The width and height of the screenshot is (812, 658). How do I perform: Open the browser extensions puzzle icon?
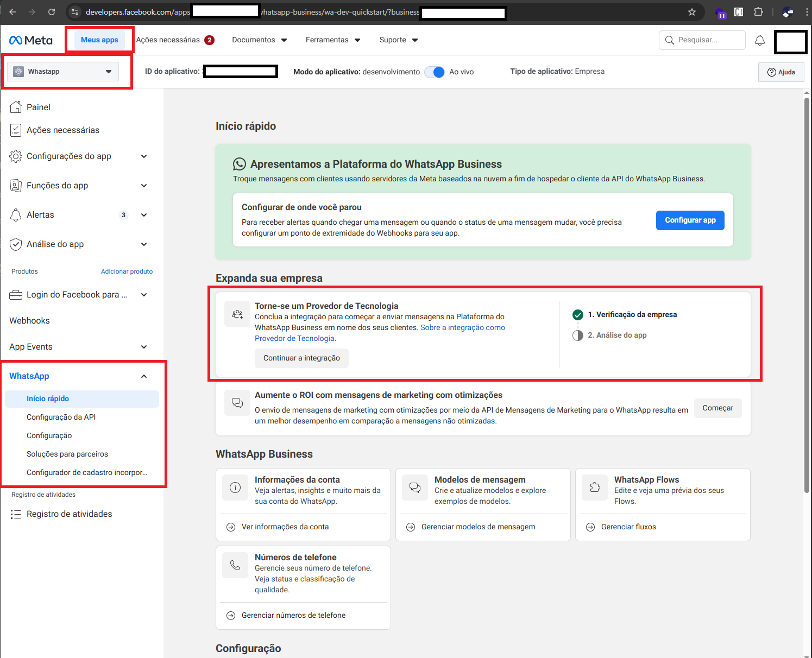pos(758,12)
